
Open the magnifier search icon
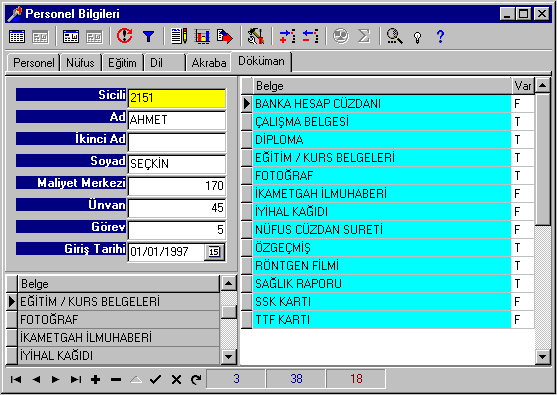click(395, 36)
